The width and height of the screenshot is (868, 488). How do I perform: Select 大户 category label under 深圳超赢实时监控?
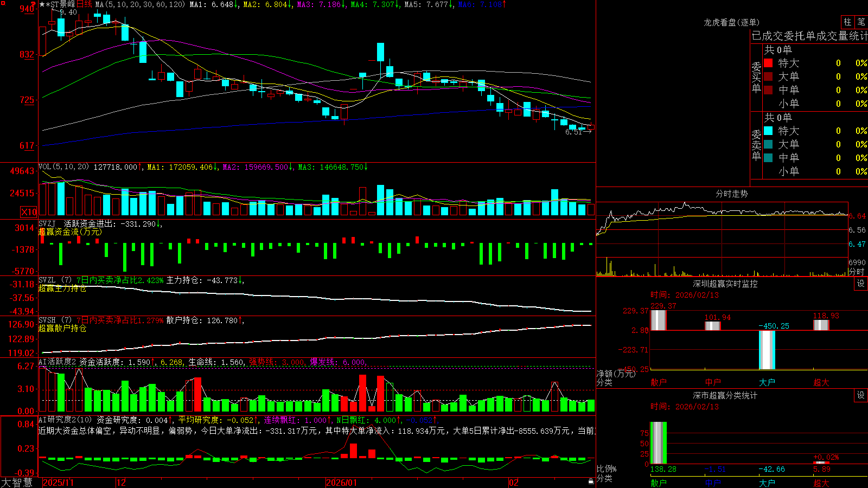pyautogui.click(x=767, y=382)
